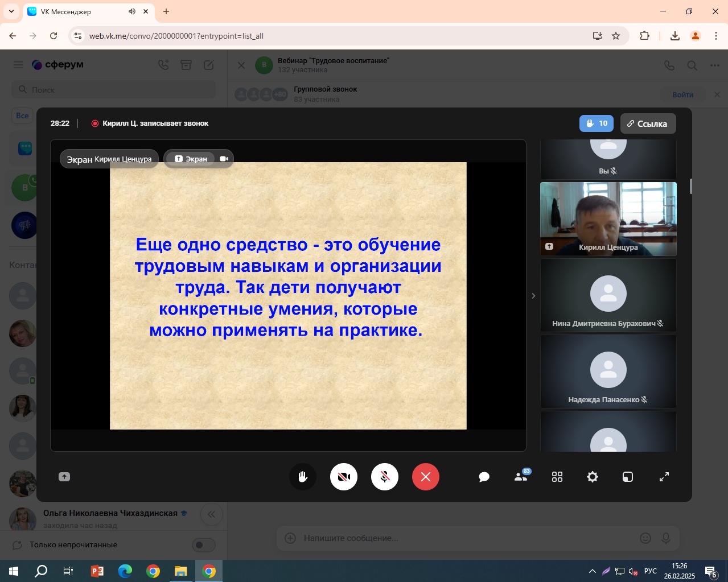Open call settings gear
The image size is (728, 582).
[593, 477]
